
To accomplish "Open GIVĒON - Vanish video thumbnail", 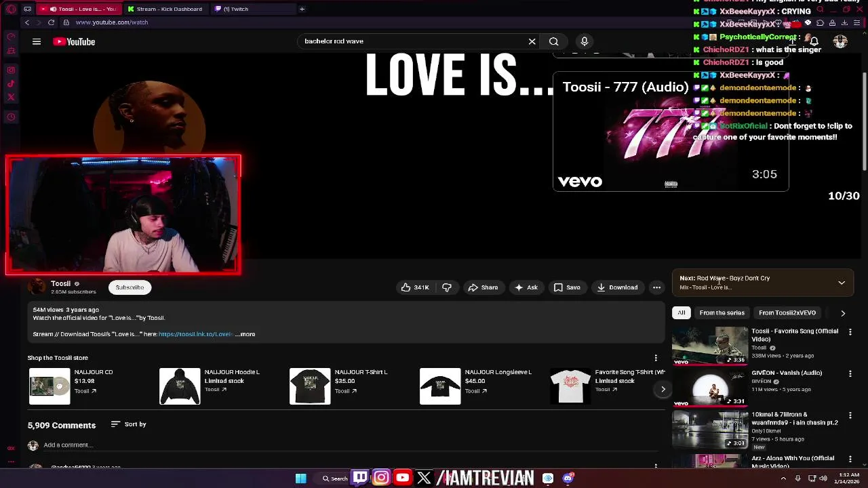I will pos(710,388).
